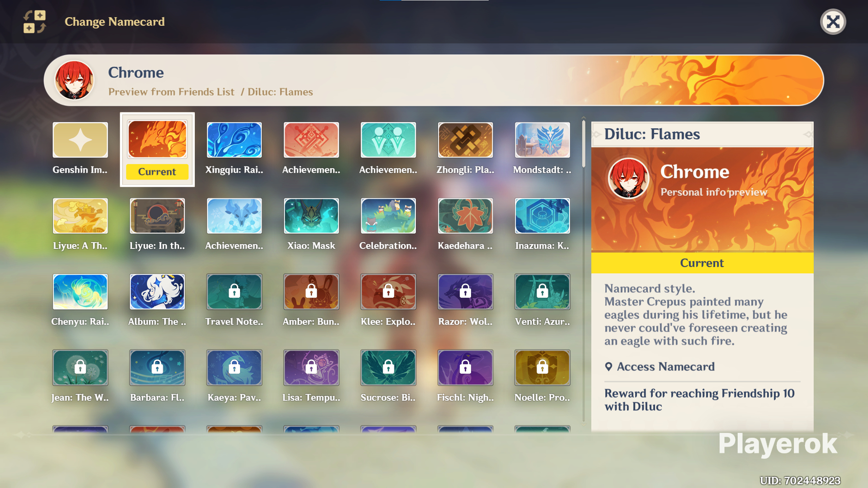This screenshot has width=868, height=488.
Task: Select the Kaedehara maple leaf namecard
Action: tap(465, 216)
